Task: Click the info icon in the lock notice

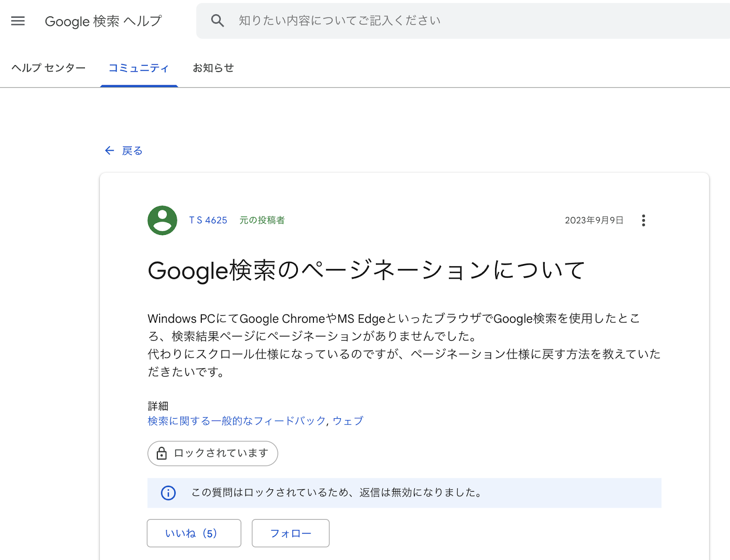Action: [x=168, y=493]
